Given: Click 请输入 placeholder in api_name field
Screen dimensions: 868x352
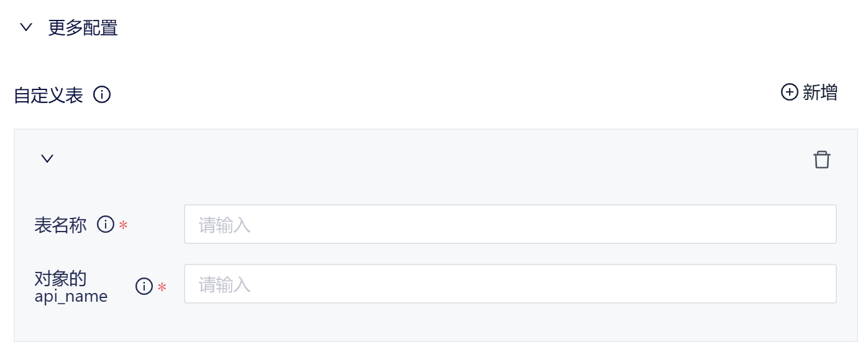Looking at the screenshot, I should click(224, 285).
